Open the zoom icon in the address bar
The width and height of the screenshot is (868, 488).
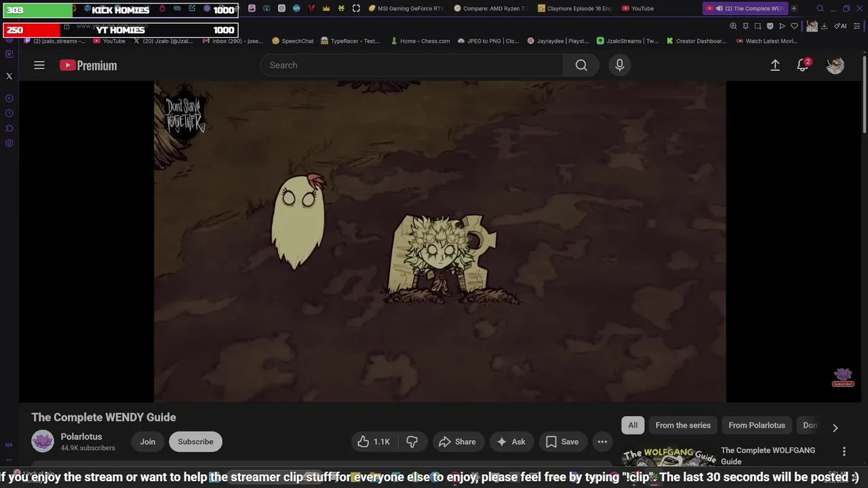733,26
